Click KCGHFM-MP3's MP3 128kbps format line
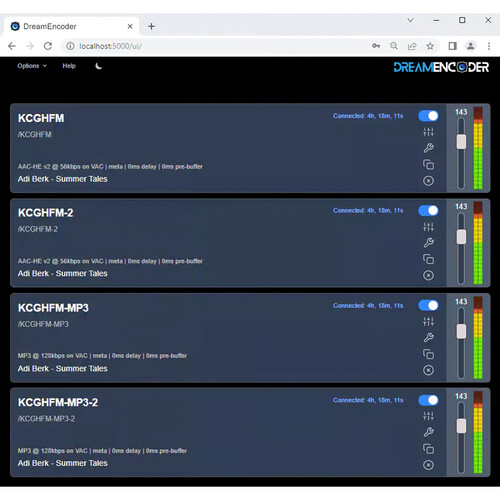The width and height of the screenshot is (500, 500). click(x=102, y=356)
